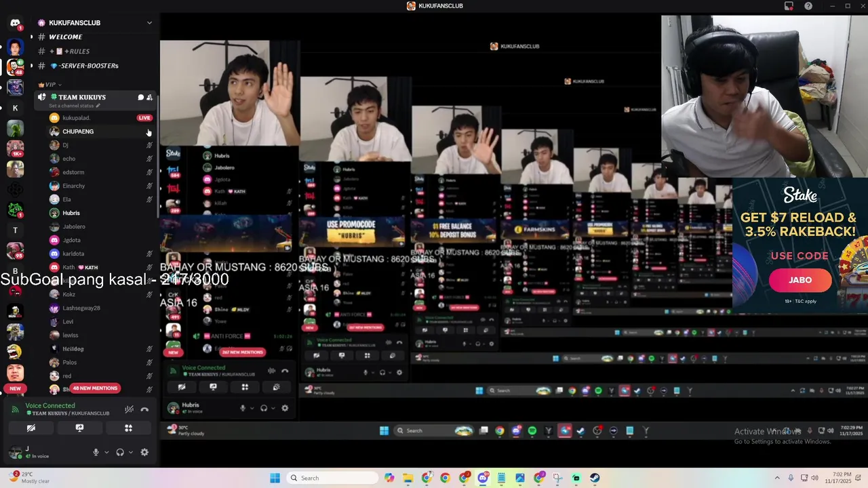This screenshot has width=868, height=488.
Task: Open Steam from the Windows taskbar
Action: [595, 478]
